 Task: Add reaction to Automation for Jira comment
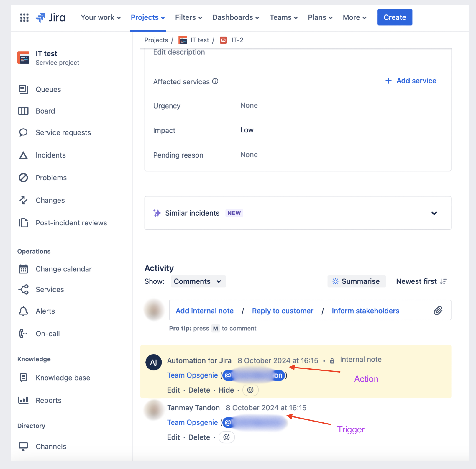(250, 390)
